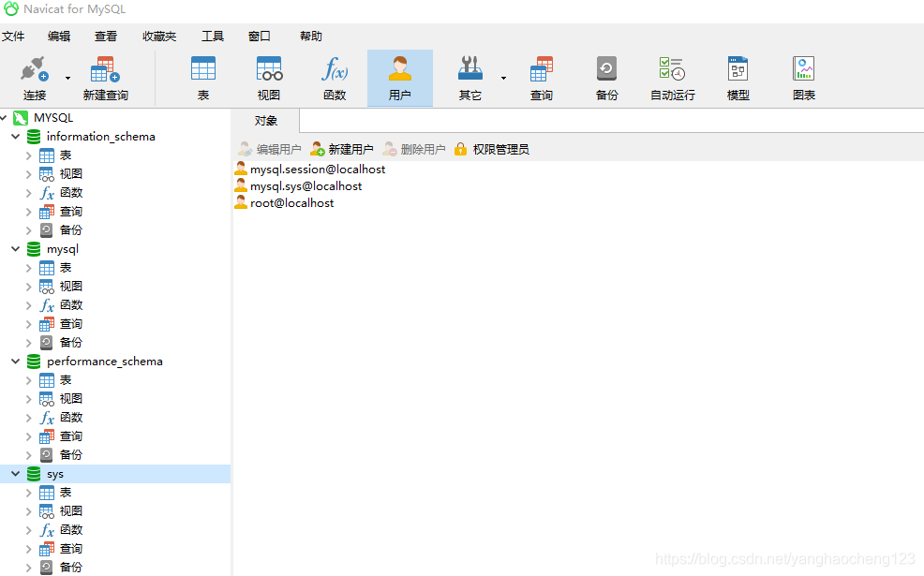Click the 函数 item under performance_schema
The height and width of the screenshot is (576, 924).
coord(71,418)
